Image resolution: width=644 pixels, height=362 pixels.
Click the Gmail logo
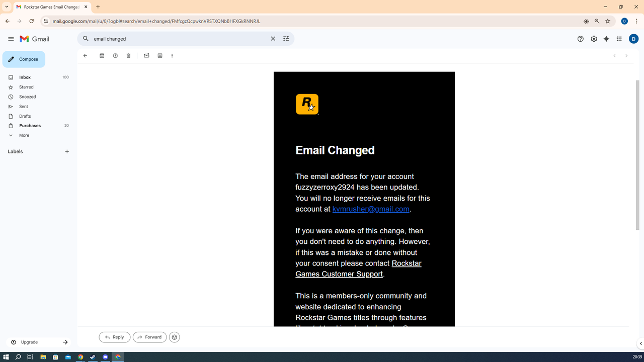coord(34,39)
